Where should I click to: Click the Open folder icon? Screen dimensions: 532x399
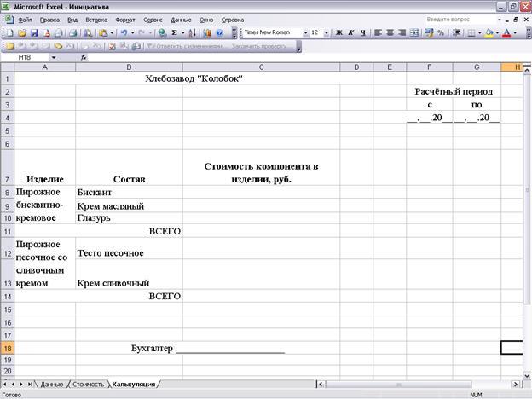click(21, 32)
